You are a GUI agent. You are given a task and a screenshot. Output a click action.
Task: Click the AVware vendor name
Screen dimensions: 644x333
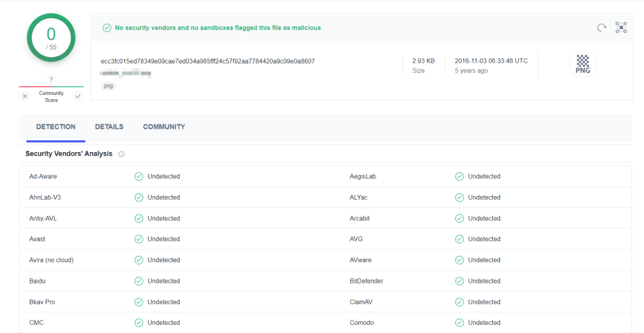360,260
